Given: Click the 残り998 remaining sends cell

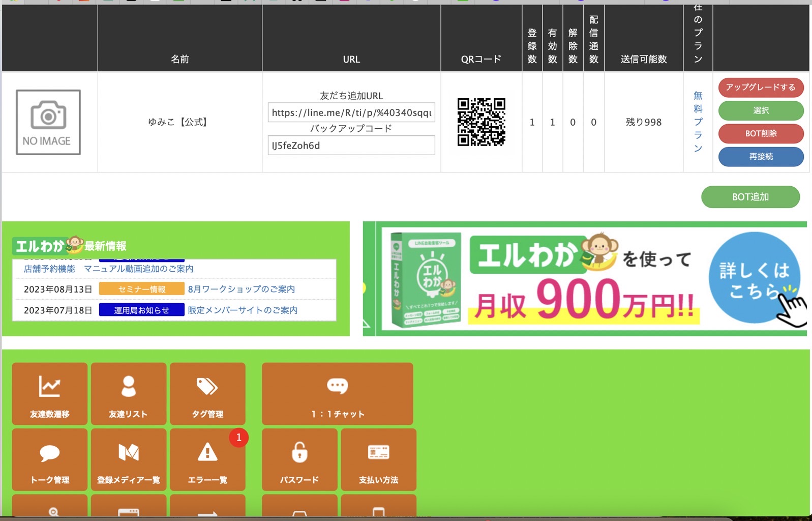Looking at the screenshot, I should 644,122.
